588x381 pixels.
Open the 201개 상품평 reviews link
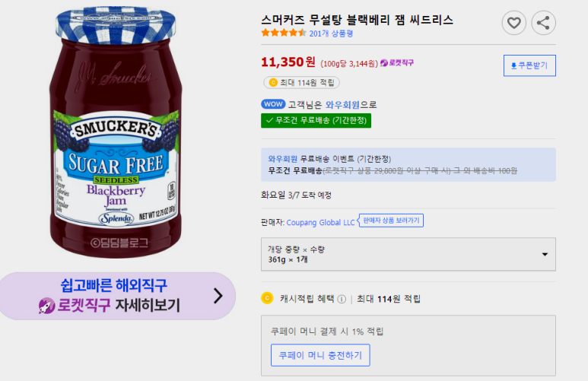click(x=331, y=33)
